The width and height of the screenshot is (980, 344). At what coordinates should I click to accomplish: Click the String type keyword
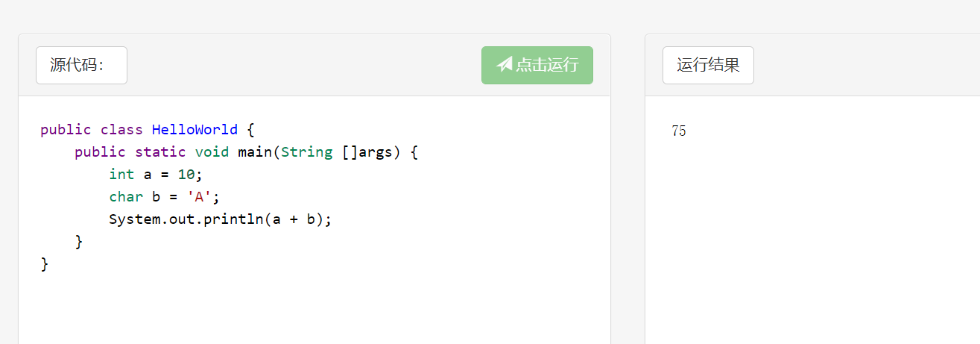306,152
